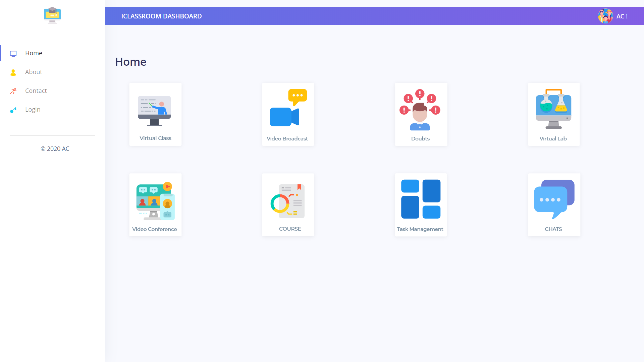Select Login in the sidebar menu

tap(33, 110)
